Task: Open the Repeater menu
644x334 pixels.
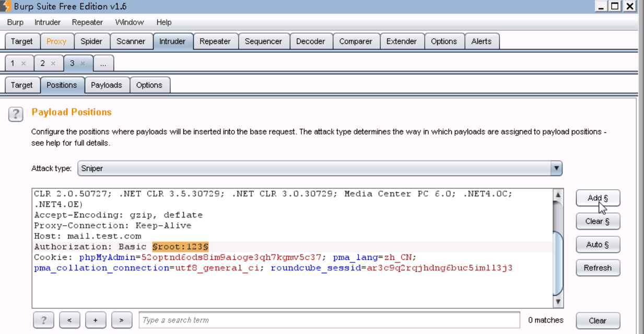Action: point(87,22)
